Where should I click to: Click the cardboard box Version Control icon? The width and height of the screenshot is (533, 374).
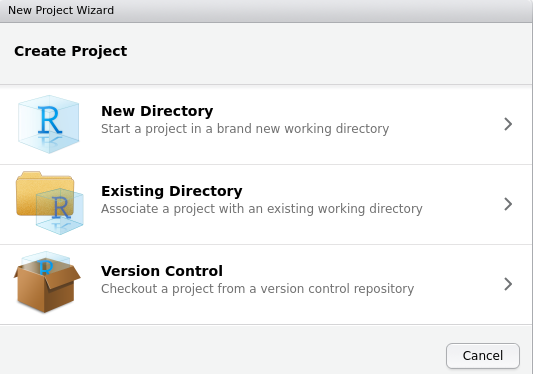(47, 282)
